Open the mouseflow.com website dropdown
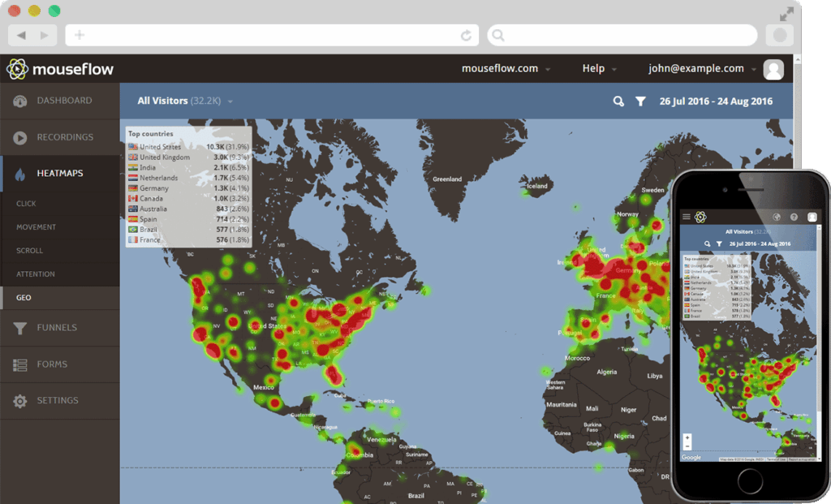The width and height of the screenshot is (831, 504). pos(506,69)
